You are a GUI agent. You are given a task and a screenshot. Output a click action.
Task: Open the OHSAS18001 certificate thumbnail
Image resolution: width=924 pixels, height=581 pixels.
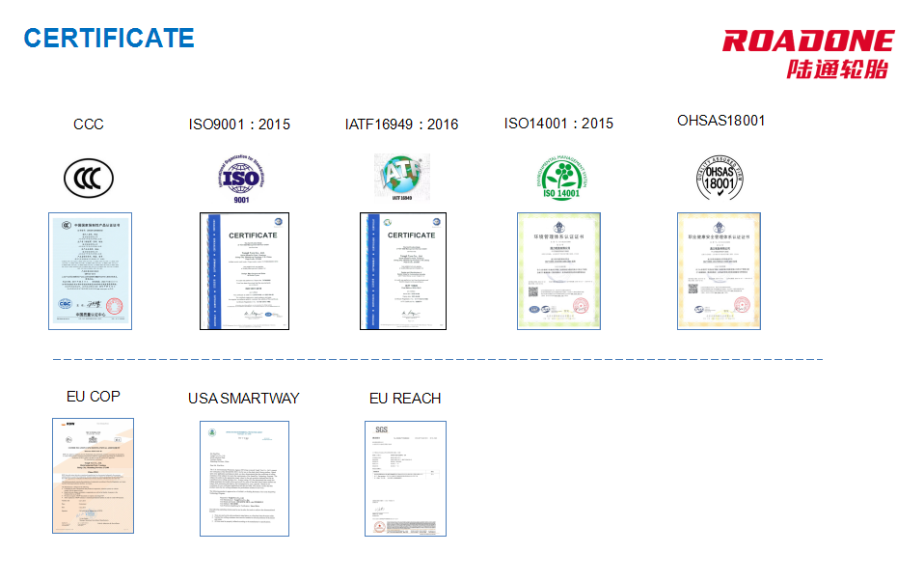point(719,271)
